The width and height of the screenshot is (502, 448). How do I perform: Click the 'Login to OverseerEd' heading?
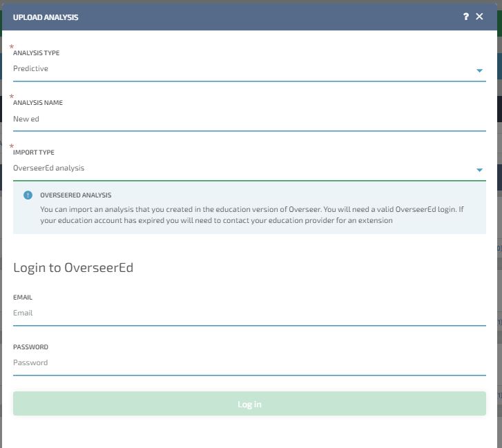coord(73,268)
